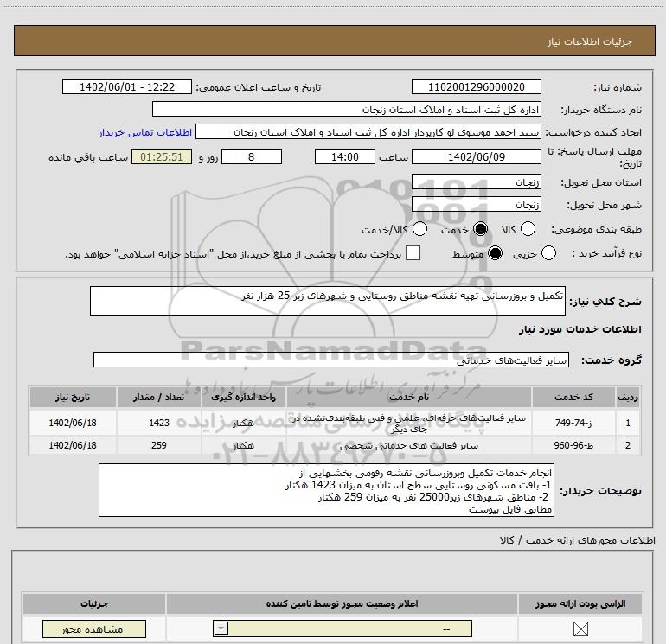The image size is (666, 644).
Task: Click the ردیف column header
Action: pyautogui.click(x=628, y=398)
